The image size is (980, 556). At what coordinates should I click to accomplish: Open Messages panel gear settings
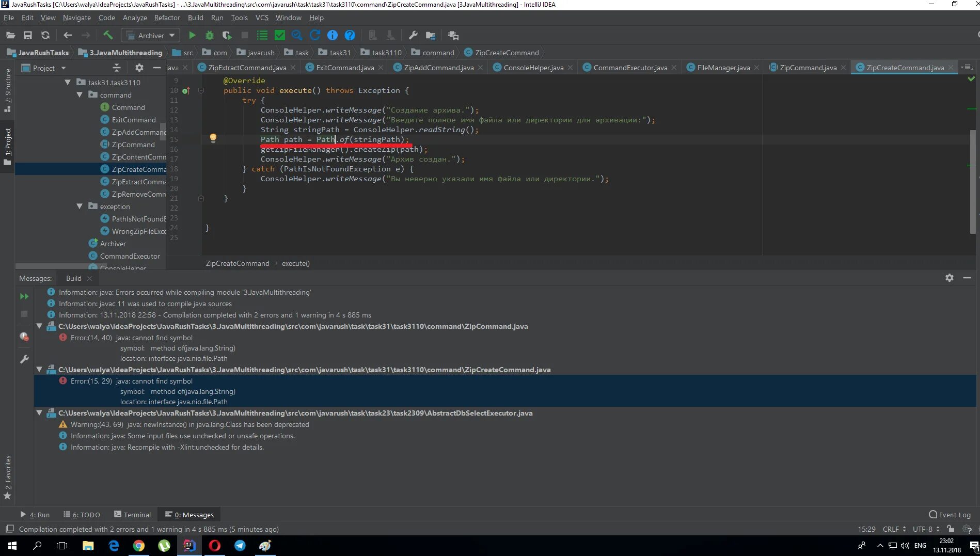949,278
